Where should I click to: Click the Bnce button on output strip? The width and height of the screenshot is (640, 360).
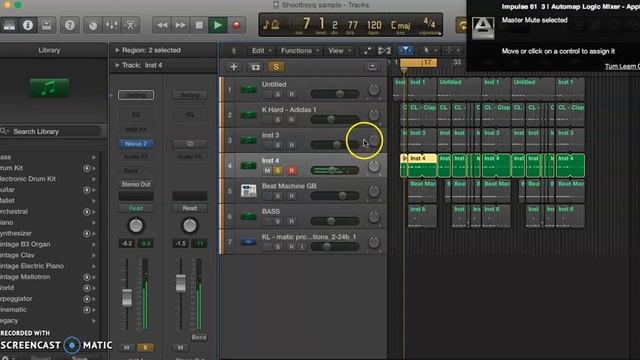click(199, 337)
